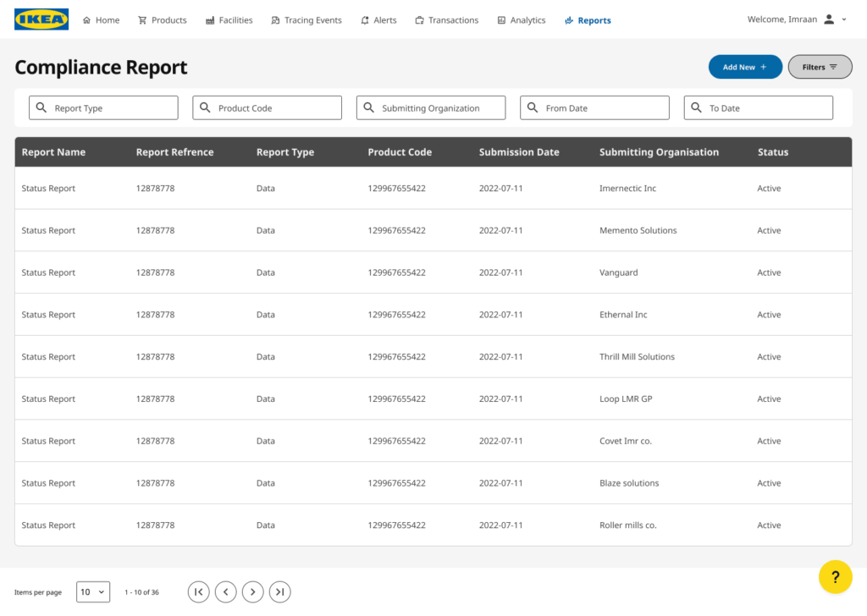
Task: Click the Alerts bell icon
Action: pyautogui.click(x=365, y=20)
